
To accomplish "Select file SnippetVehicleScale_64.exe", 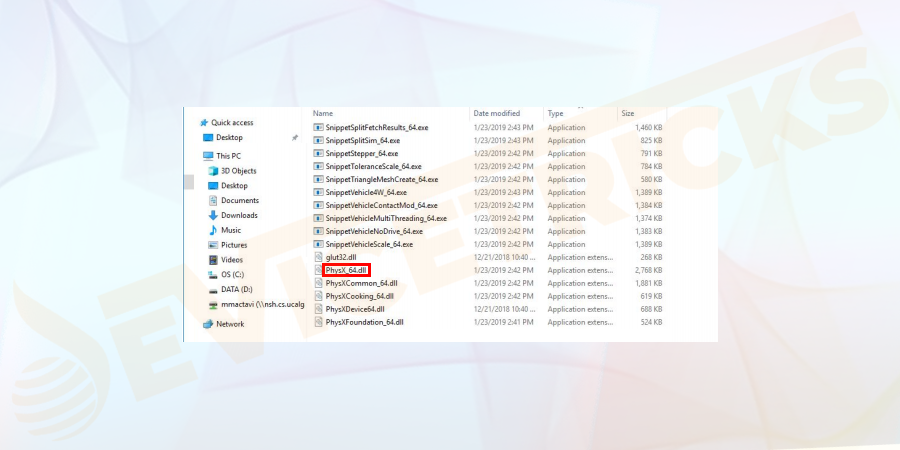I will (x=369, y=245).
